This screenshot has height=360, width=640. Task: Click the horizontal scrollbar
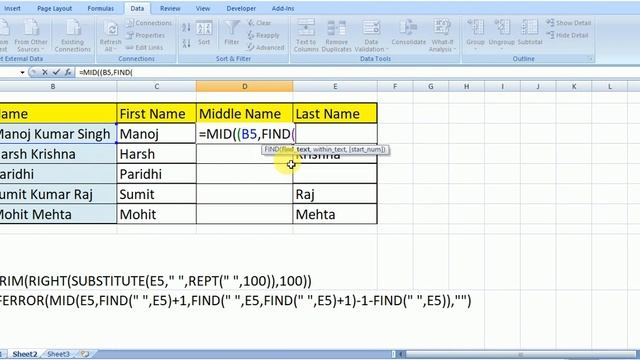(x=520, y=354)
